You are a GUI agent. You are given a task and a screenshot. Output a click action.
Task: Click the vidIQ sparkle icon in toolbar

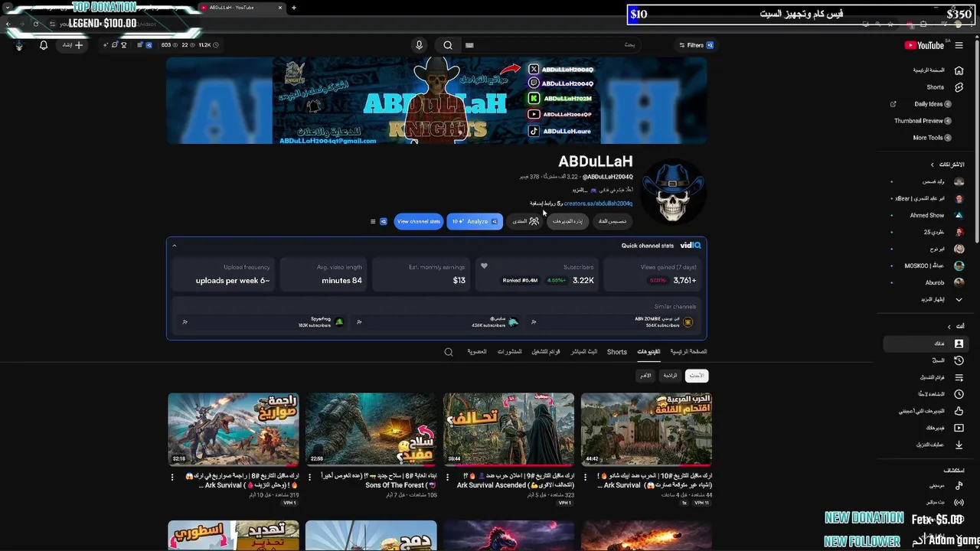106,45
